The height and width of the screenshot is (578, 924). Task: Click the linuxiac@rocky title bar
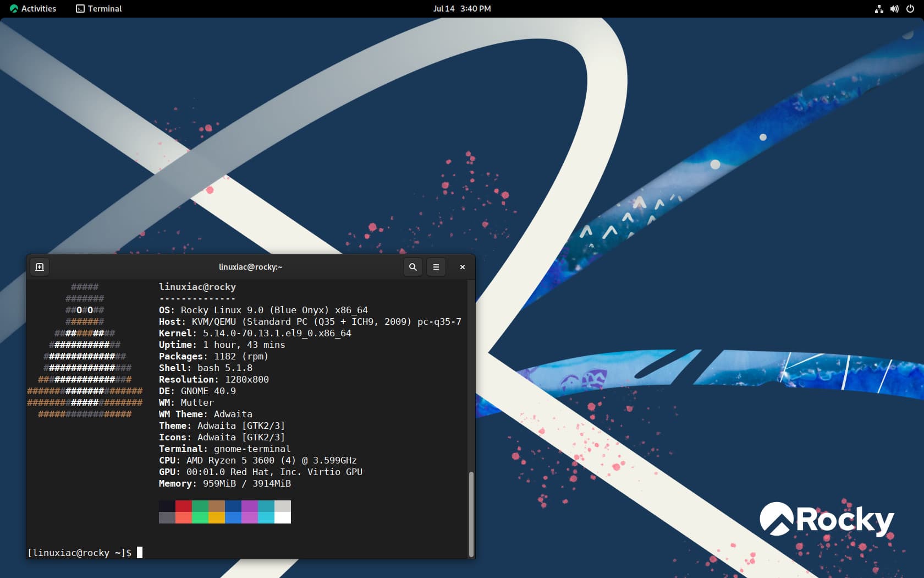coord(249,267)
